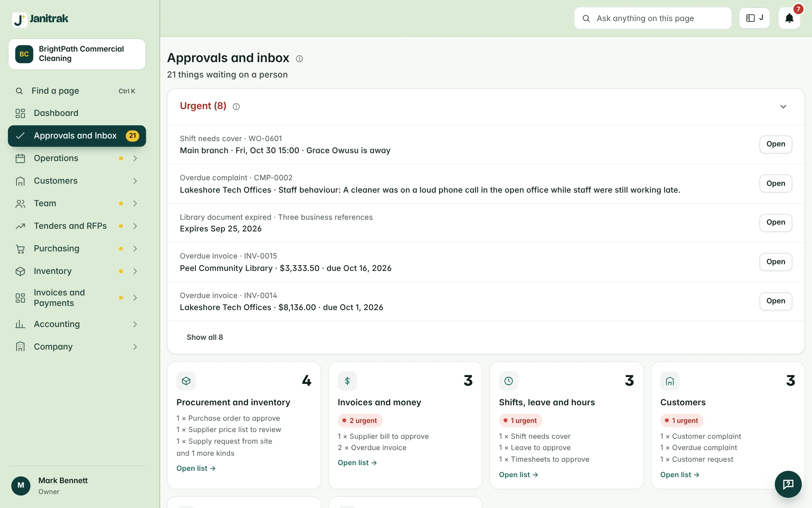Click the Company office building icon

click(x=20, y=347)
